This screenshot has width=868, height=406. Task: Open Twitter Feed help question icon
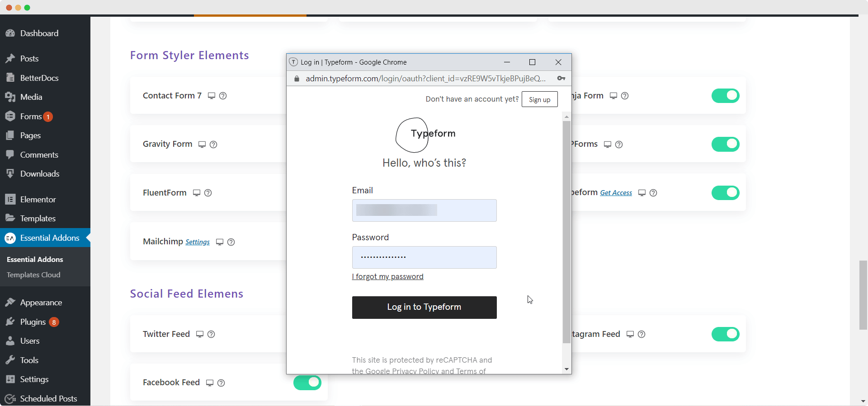211,334
